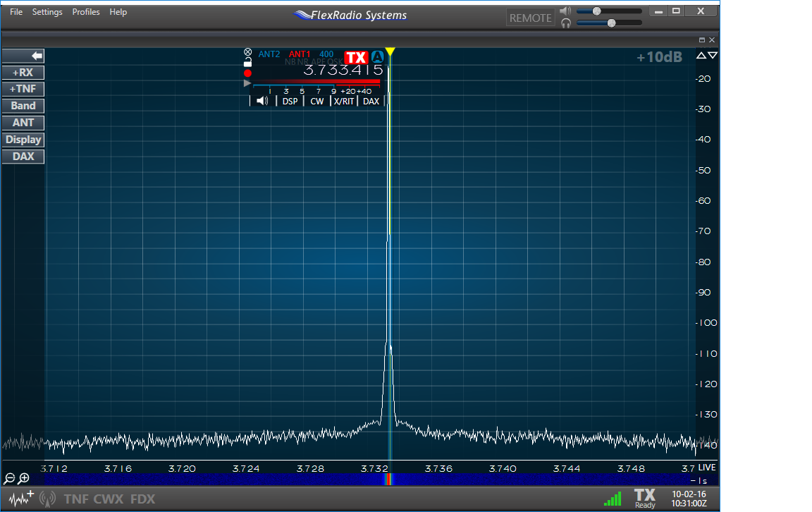The width and height of the screenshot is (812, 512).
Task: Collapse the left side panel arrow
Action: (x=23, y=56)
